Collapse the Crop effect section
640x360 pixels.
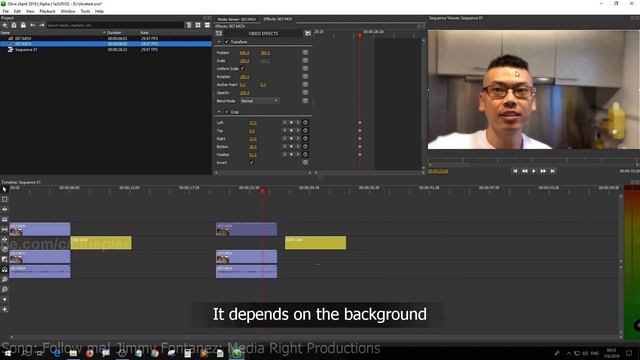click(x=219, y=111)
